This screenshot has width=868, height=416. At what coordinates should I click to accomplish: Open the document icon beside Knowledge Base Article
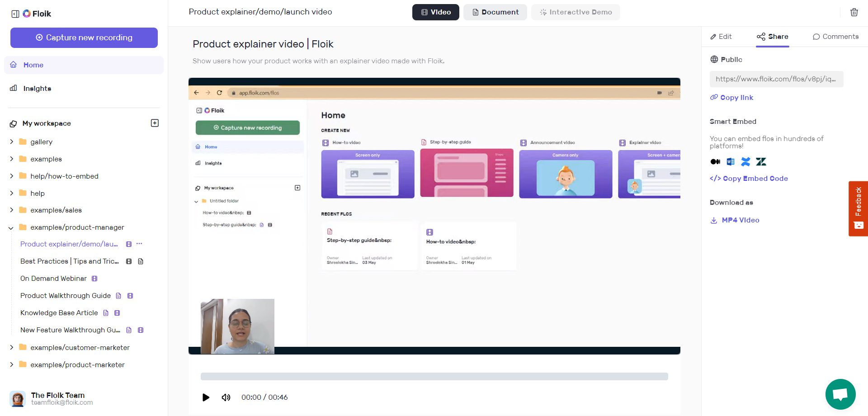[106, 312]
